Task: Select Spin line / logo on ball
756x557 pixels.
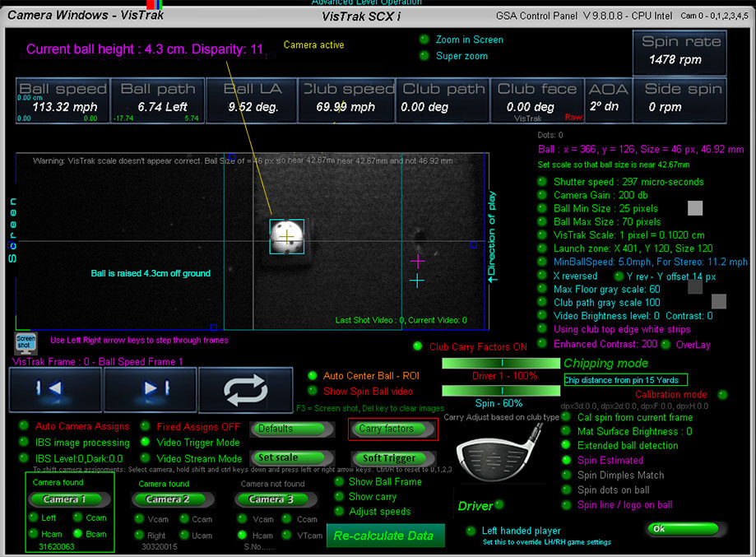Action: (x=566, y=505)
